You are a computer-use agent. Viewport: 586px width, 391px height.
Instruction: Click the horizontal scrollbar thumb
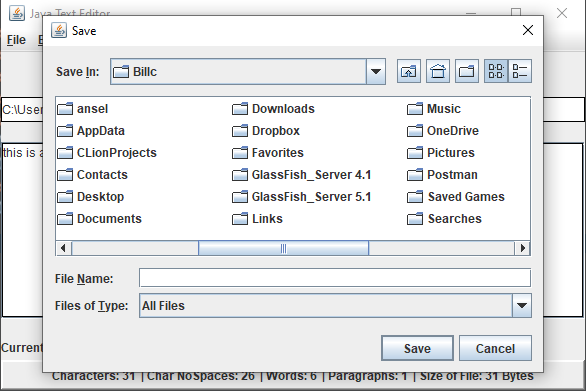tap(283, 248)
